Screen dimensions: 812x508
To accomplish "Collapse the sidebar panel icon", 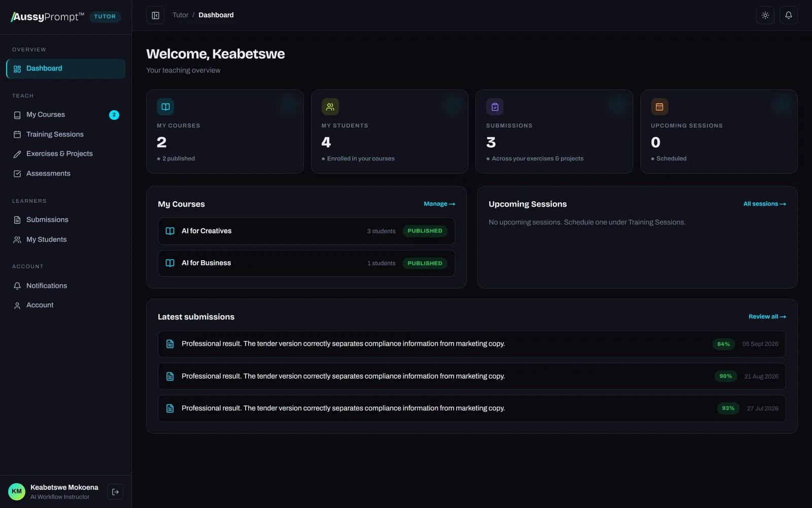I will [155, 15].
